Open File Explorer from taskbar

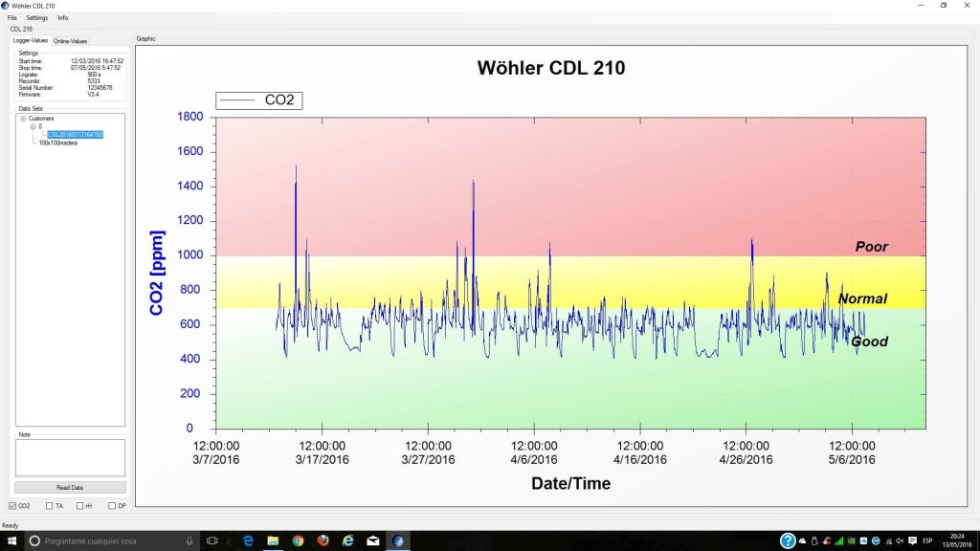click(273, 541)
